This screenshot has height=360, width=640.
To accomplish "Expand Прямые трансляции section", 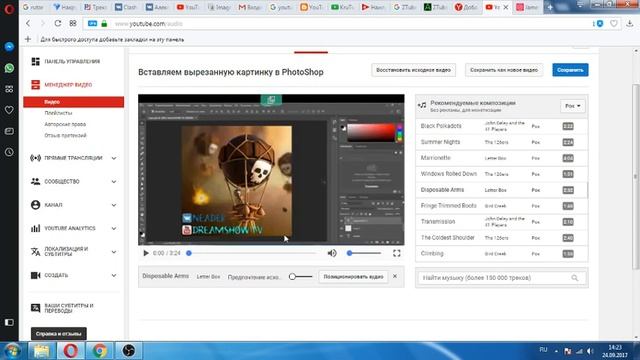I will 114,158.
